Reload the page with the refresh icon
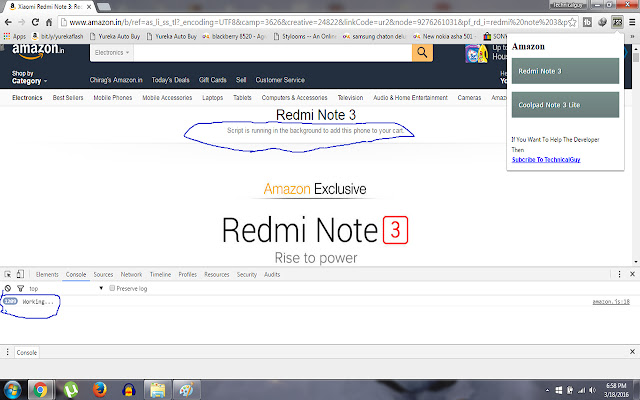The height and width of the screenshot is (400, 640). (x=35, y=22)
